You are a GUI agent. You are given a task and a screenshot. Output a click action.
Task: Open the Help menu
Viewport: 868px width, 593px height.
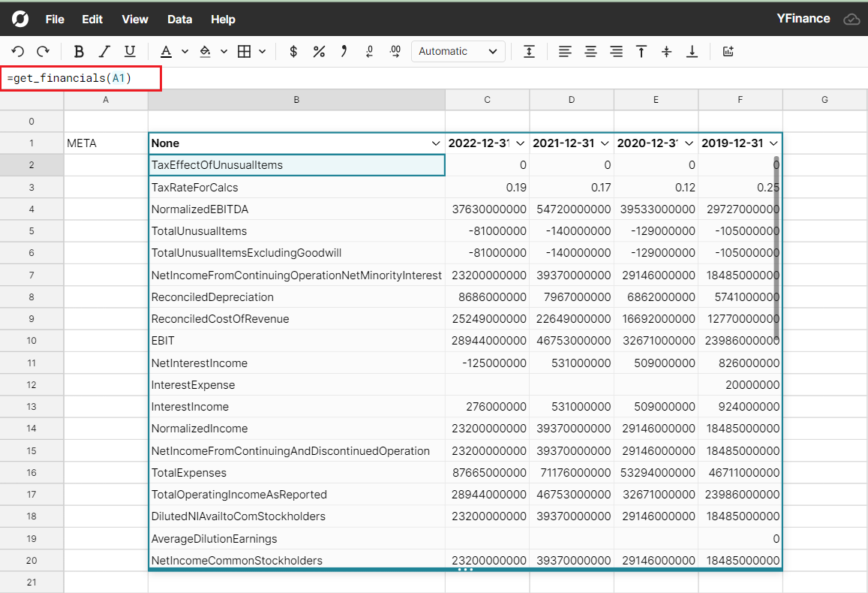(x=223, y=20)
